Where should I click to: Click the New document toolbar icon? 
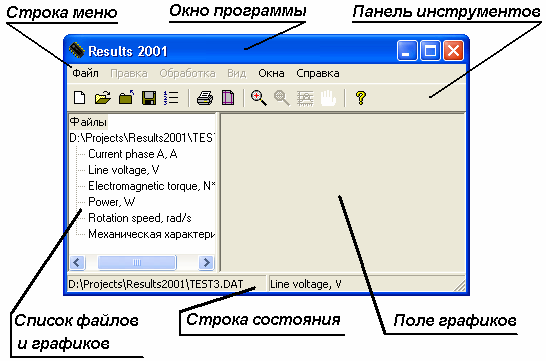(80, 97)
